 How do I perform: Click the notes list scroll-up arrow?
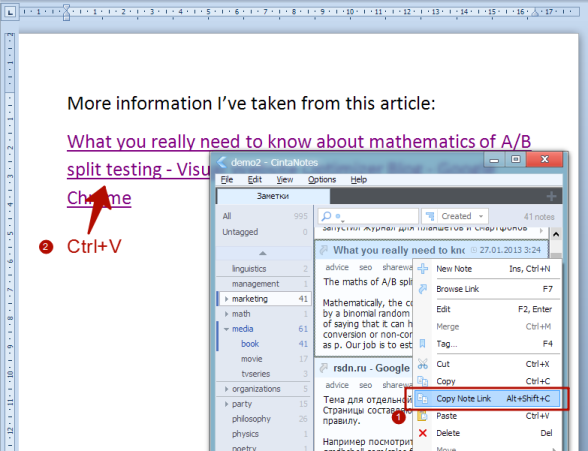[556, 234]
